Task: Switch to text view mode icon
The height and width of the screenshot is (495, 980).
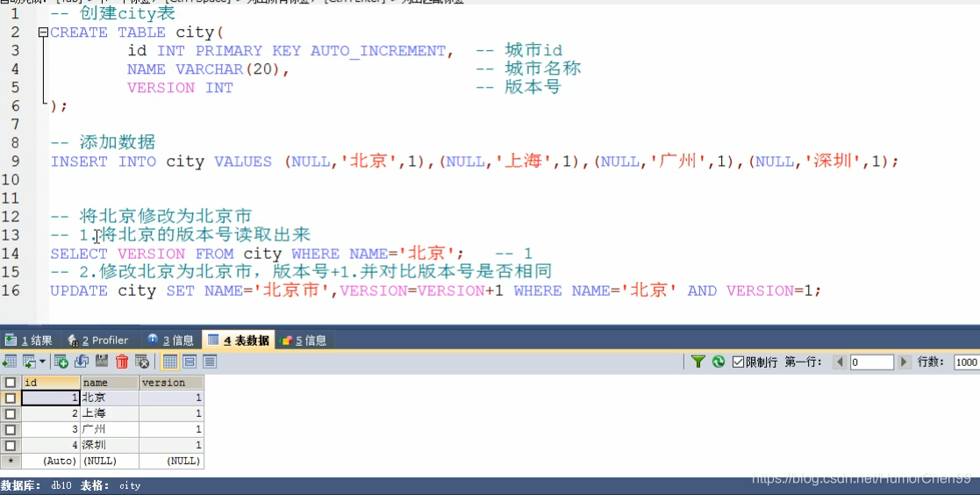Action: 210,362
